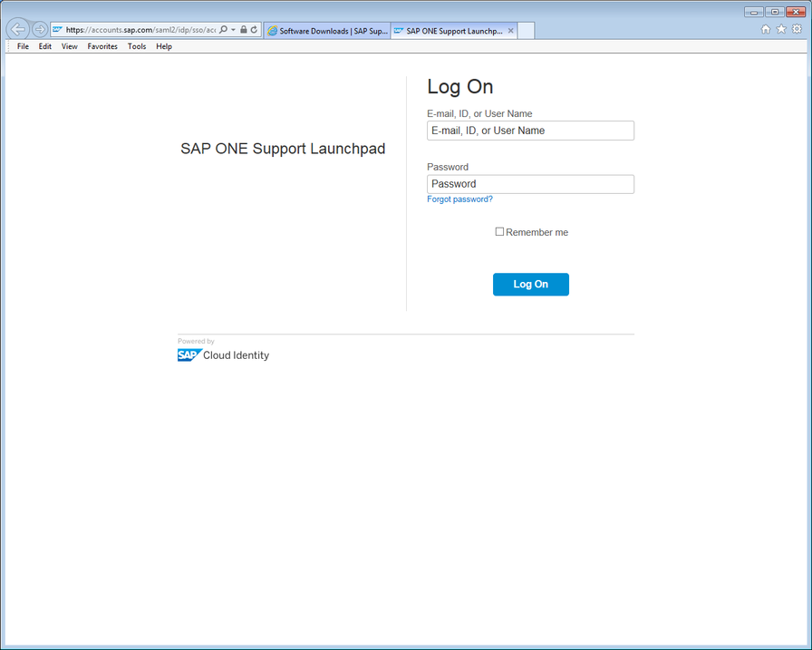Screen dimensions: 812x650
Task: Click the E-mail, ID, or User Name field
Action: pyautogui.click(x=530, y=130)
